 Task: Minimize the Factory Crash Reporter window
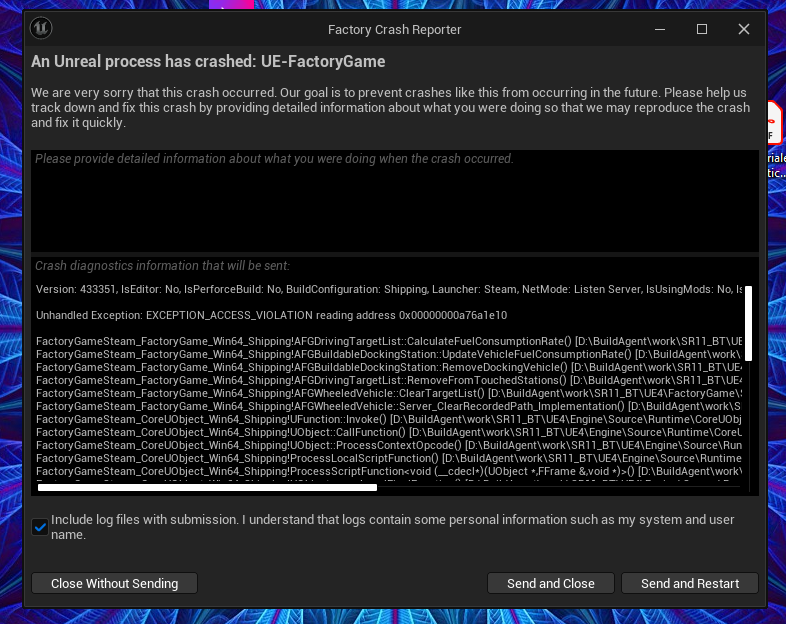[660, 29]
